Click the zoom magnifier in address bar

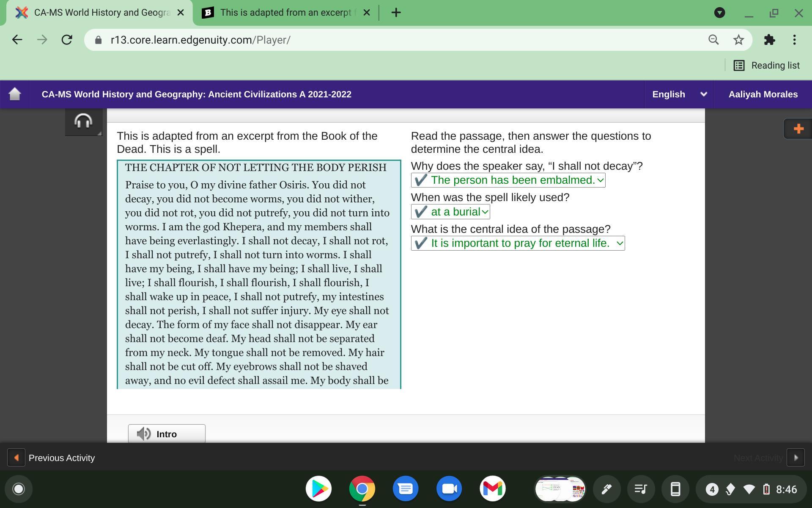(x=713, y=40)
